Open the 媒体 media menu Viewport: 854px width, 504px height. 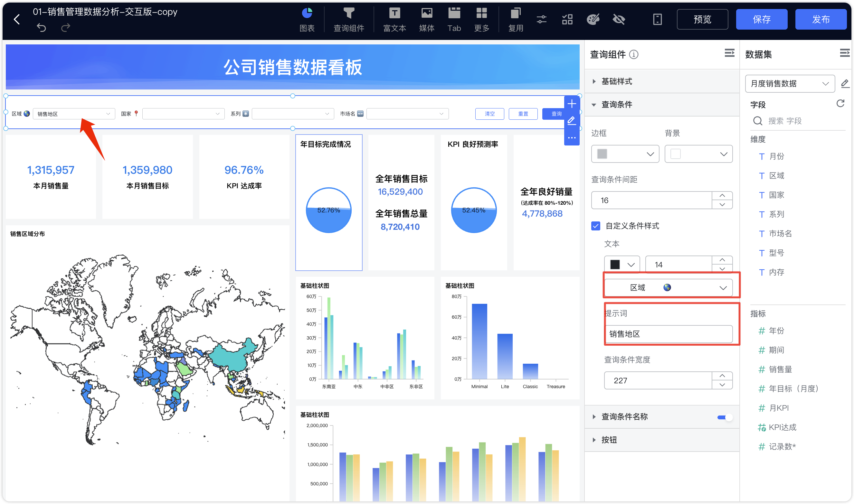[x=427, y=20]
